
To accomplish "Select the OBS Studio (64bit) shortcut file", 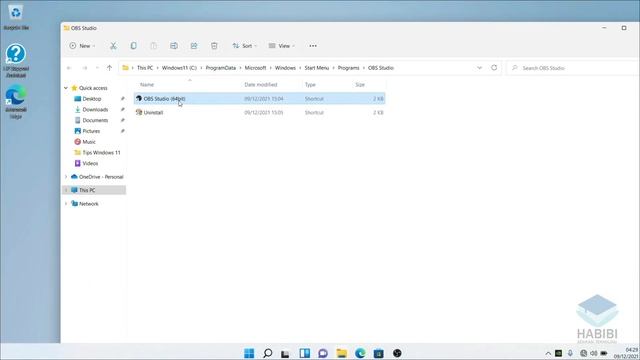I will pyautogui.click(x=259, y=98).
